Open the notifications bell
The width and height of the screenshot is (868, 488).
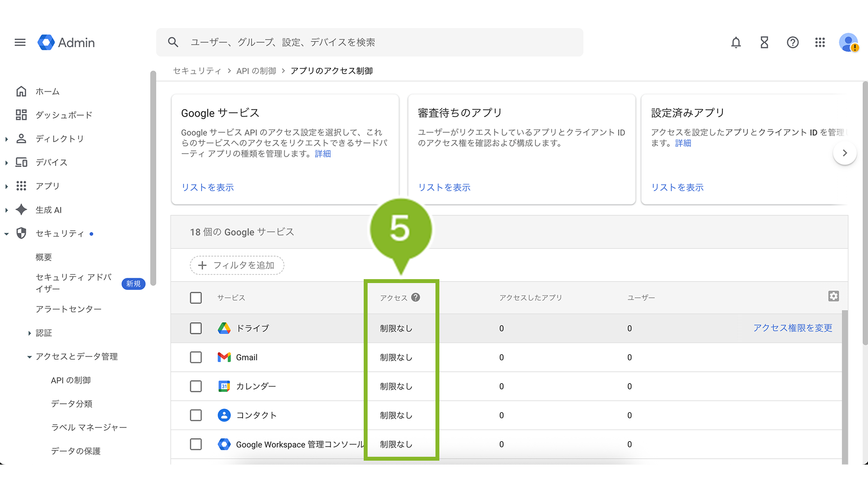736,42
